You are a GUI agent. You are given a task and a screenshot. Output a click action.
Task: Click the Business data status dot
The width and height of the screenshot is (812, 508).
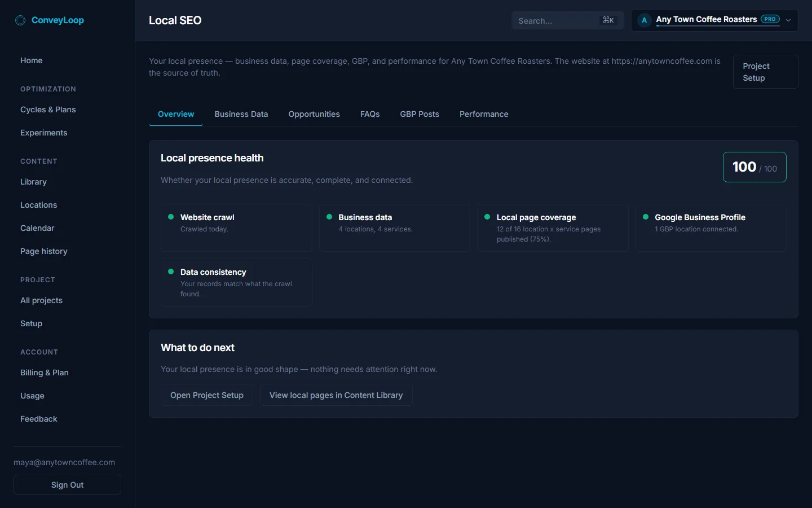(x=329, y=217)
